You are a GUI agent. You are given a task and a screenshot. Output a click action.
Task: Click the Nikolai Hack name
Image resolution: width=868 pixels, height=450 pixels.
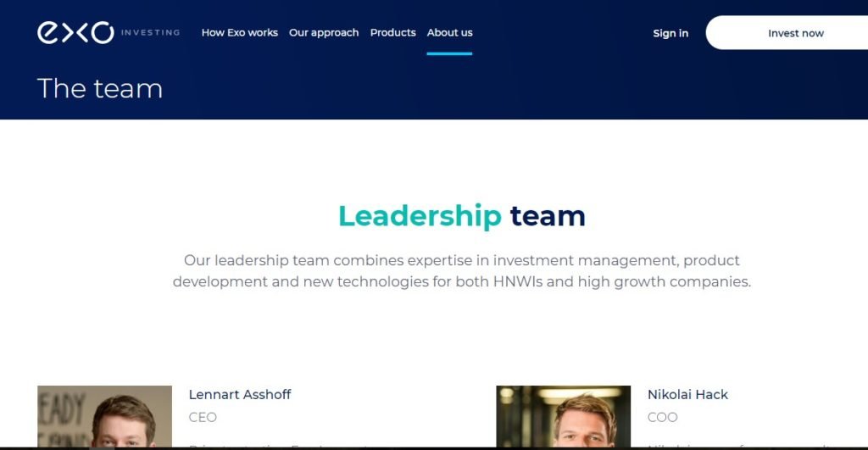point(688,395)
